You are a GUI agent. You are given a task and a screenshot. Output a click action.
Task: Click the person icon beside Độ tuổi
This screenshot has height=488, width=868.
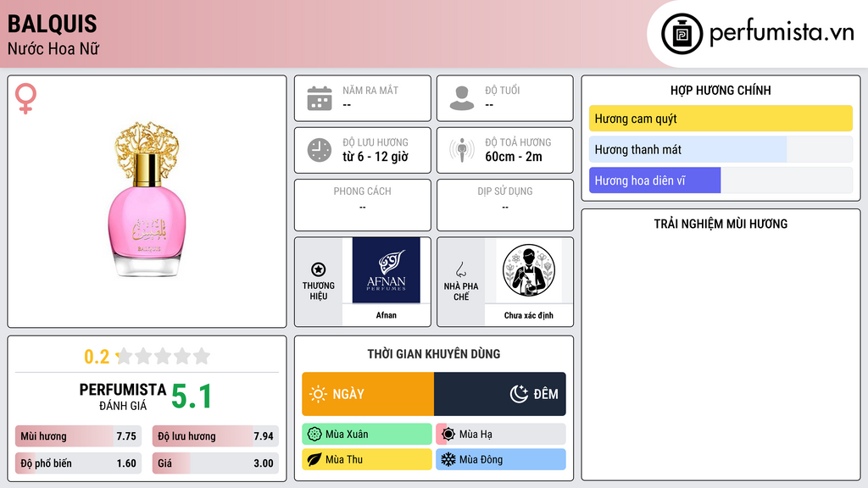tap(462, 98)
